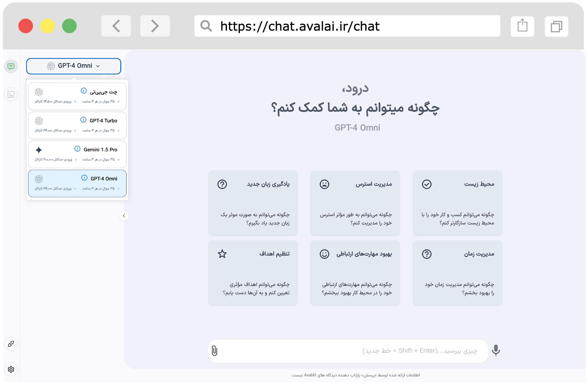Click checkmark icon on محیط زیست card

click(x=427, y=184)
